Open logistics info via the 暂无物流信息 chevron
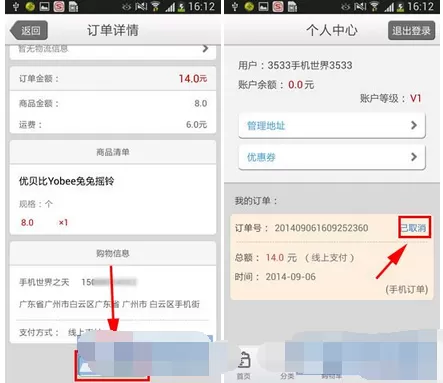 click(205, 49)
